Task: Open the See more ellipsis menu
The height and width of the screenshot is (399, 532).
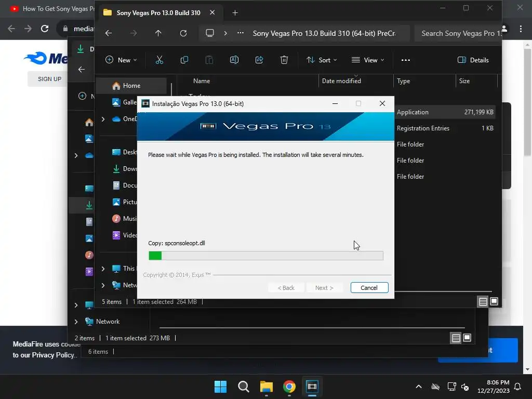Action: coord(405,60)
